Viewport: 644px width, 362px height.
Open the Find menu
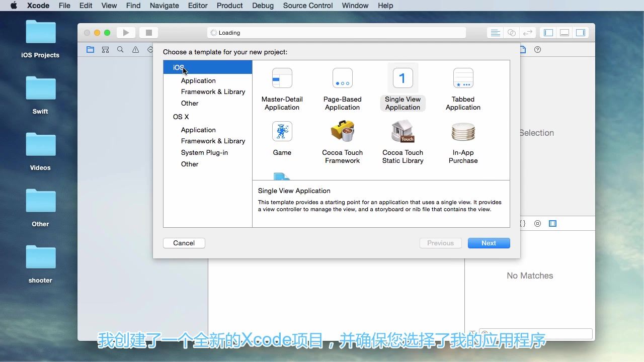pyautogui.click(x=133, y=6)
